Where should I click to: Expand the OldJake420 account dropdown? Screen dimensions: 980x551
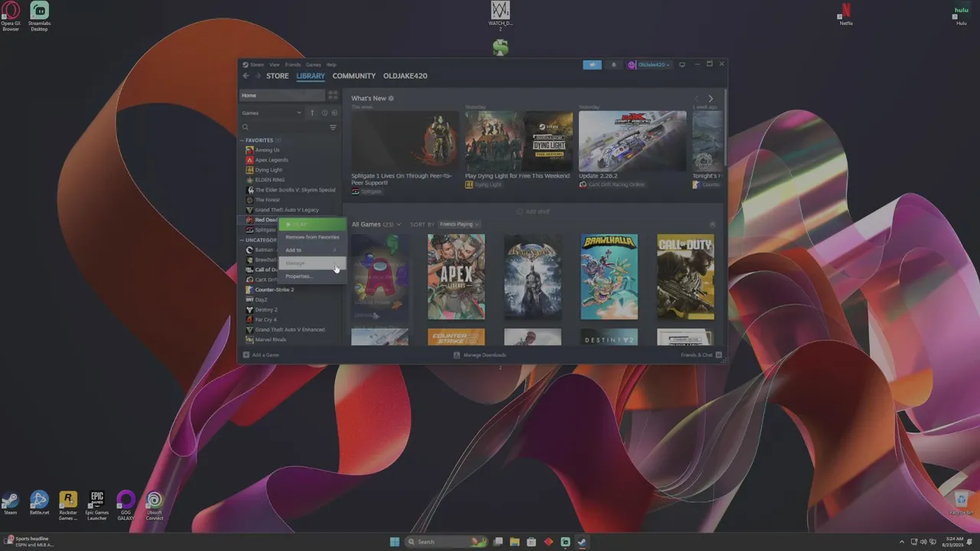coord(648,65)
